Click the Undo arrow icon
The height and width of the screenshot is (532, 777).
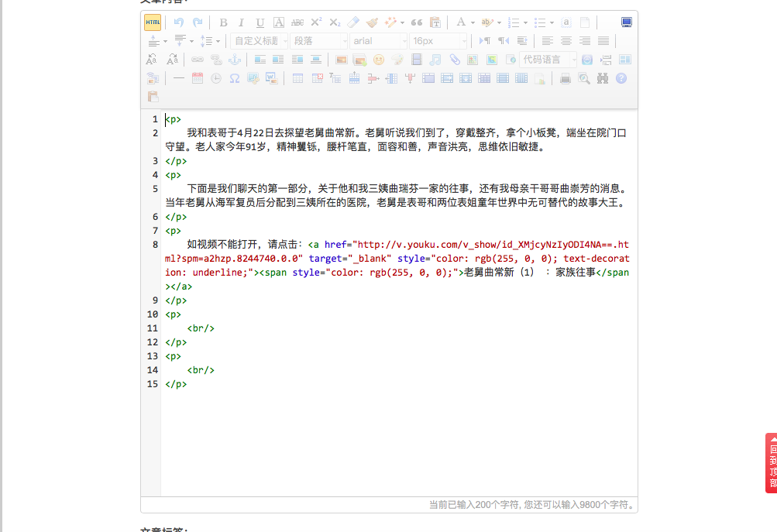(x=179, y=22)
